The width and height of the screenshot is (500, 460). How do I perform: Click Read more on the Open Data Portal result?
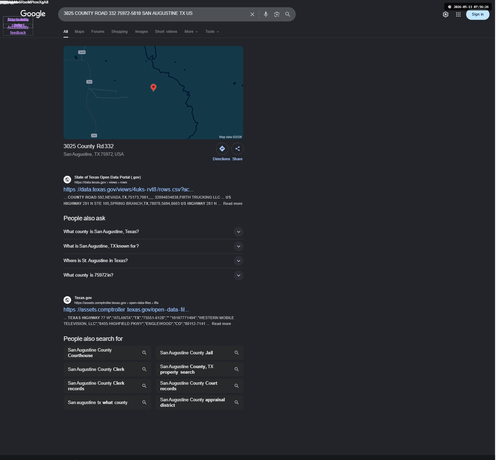pyautogui.click(x=233, y=203)
